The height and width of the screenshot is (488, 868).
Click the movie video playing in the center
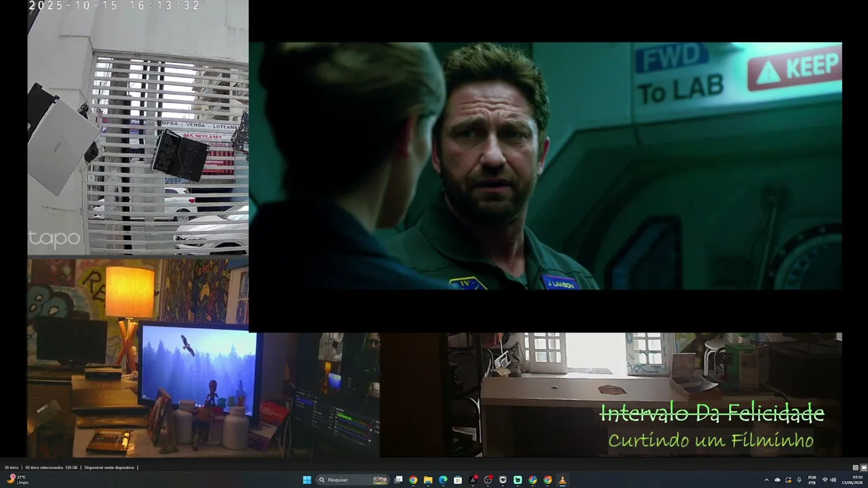pos(545,166)
